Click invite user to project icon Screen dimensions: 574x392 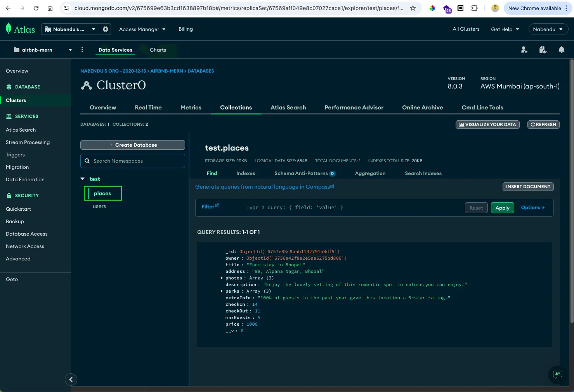pyautogui.click(x=524, y=50)
